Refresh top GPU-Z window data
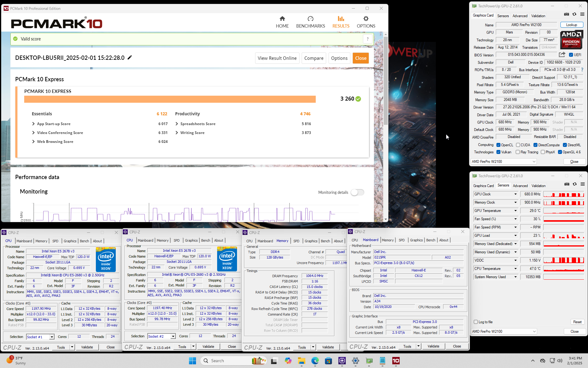Viewport: 588px width, 368px height. tap(575, 14)
